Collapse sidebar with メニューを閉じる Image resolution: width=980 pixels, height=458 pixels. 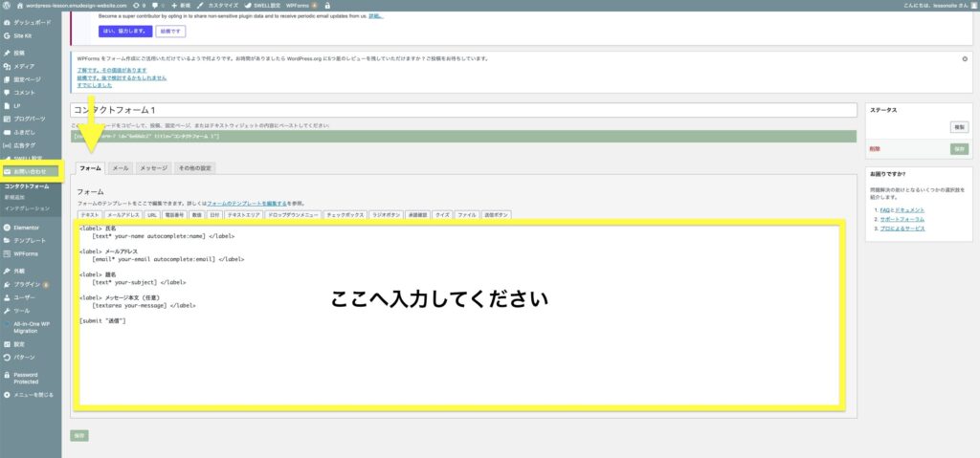[x=33, y=394]
